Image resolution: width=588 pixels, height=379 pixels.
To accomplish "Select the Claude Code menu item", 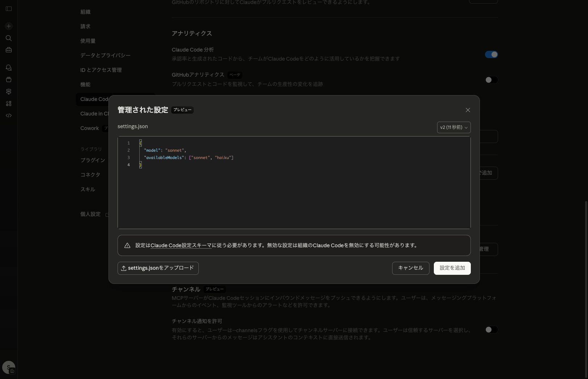I will pos(95,99).
